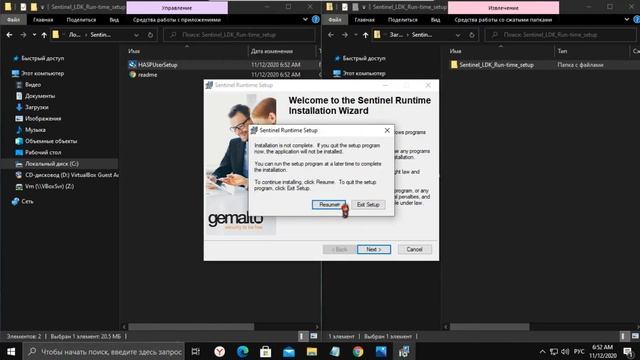Click the search field in right Explorer
The width and height of the screenshot is (640, 360).
561,35
